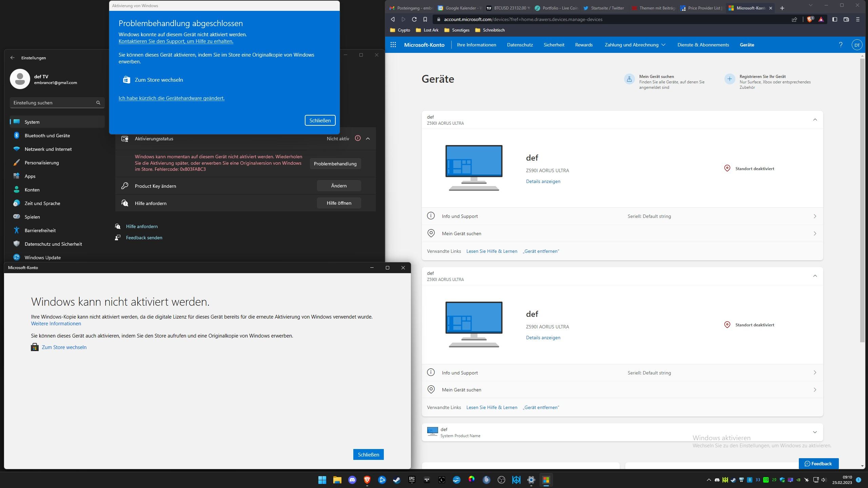Viewport: 868px width, 488px height.
Task: Open Sicherheit in Microsoft-Konto navigation
Action: (x=554, y=45)
